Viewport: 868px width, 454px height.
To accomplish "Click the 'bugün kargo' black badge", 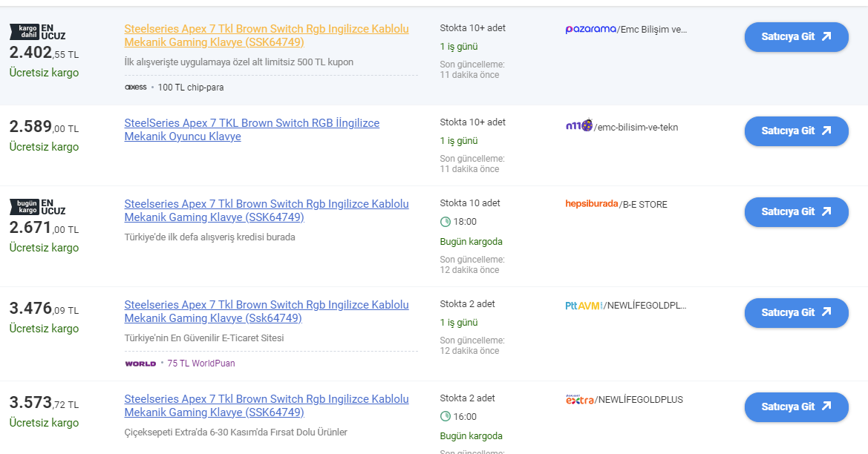I will pos(24,206).
